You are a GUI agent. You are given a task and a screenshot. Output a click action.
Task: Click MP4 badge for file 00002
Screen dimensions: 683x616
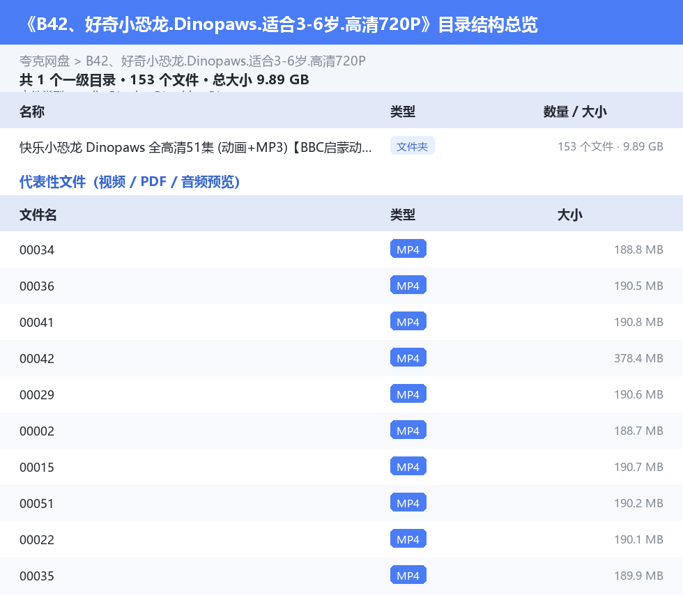click(408, 430)
